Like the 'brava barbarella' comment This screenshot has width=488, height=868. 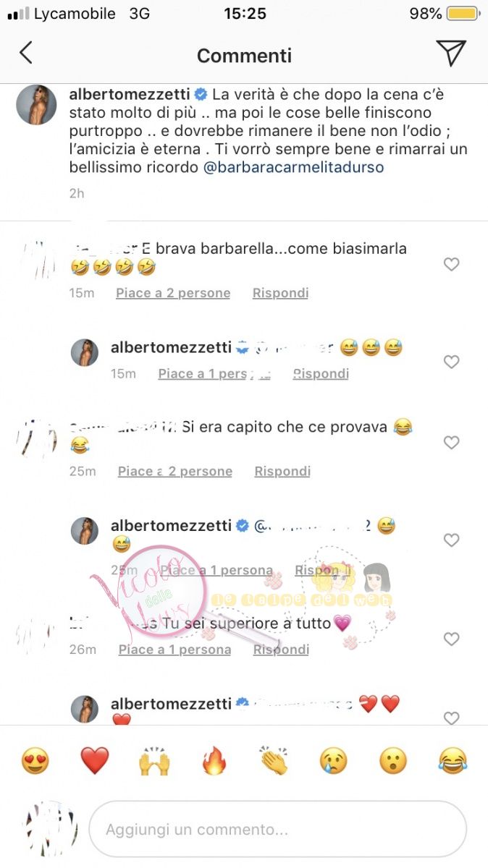tap(452, 265)
